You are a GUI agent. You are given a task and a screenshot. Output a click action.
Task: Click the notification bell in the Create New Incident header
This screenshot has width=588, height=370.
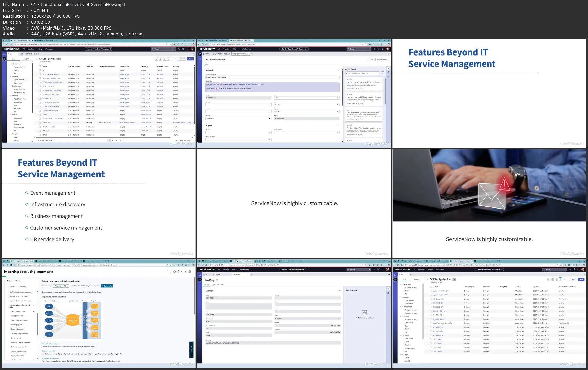(x=383, y=49)
